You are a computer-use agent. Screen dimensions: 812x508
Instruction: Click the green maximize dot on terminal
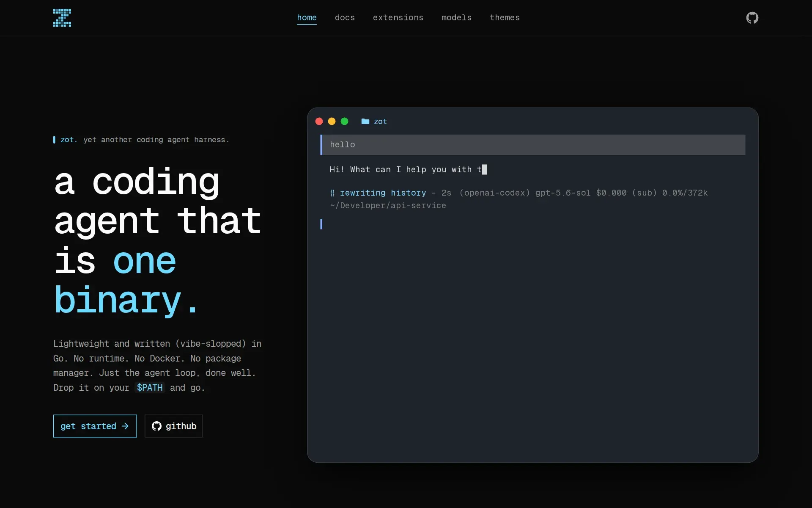[x=345, y=121]
